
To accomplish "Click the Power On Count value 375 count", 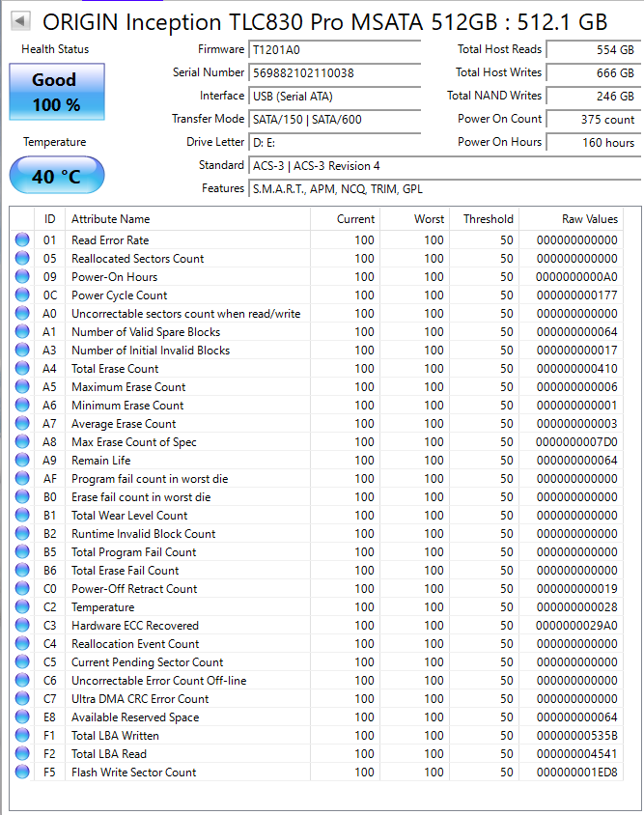I will point(594,120).
